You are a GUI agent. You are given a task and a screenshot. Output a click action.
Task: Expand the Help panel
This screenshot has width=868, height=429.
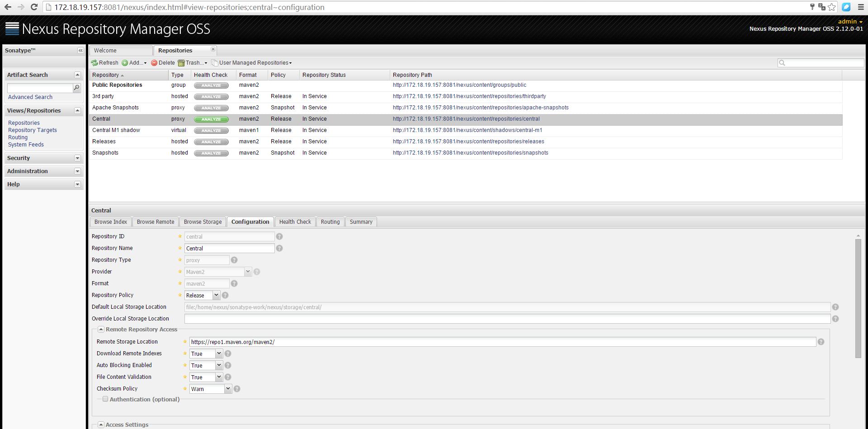click(77, 184)
